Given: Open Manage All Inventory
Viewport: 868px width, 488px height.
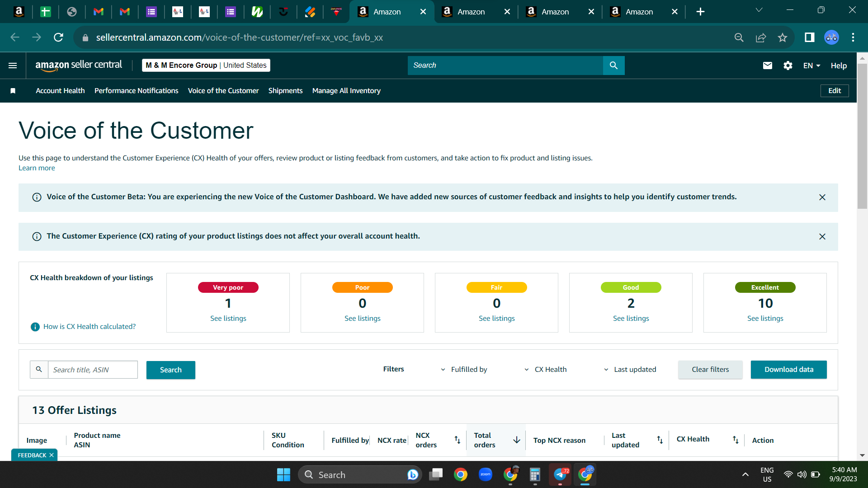Looking at the screenshot, I should [x=346, y=91].
